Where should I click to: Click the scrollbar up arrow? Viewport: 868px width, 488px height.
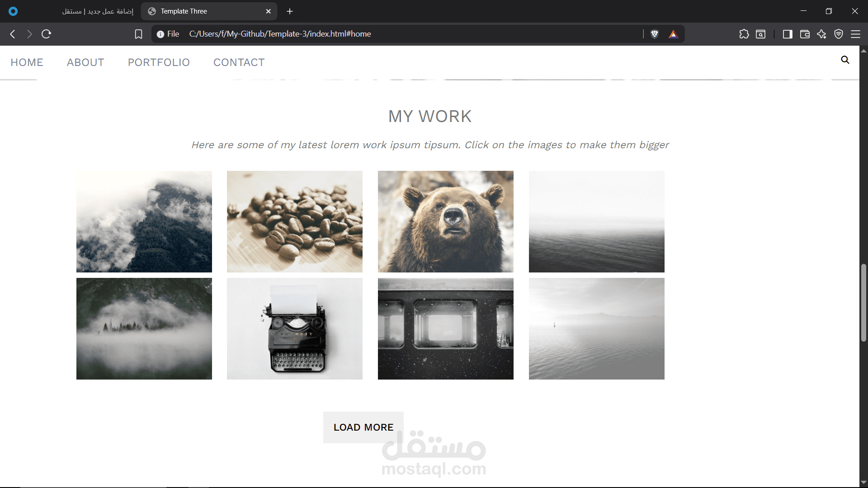pyautogui.click(x=863, y=50)
